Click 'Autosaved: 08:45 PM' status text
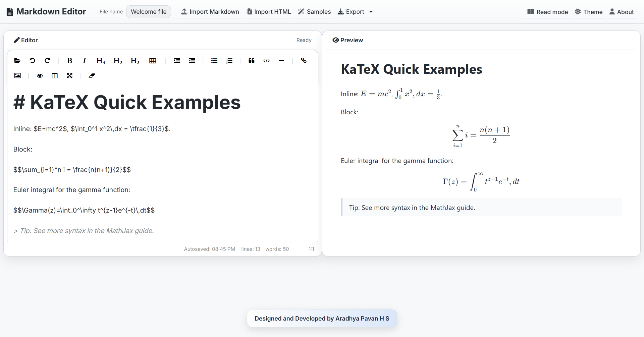The width and height of the screenshot is (644, 337). click(x=209, y=249)
